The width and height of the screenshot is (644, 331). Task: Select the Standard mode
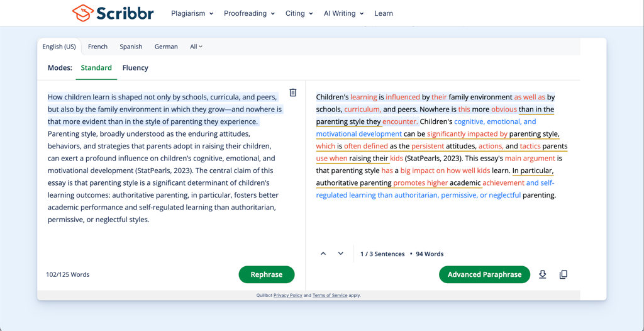(96, 68)
